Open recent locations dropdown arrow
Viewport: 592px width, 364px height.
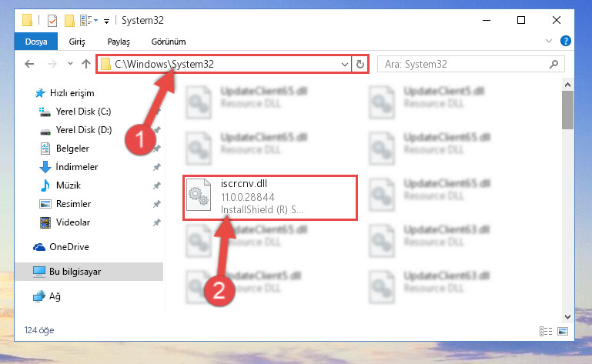click(x=70, y=64)
